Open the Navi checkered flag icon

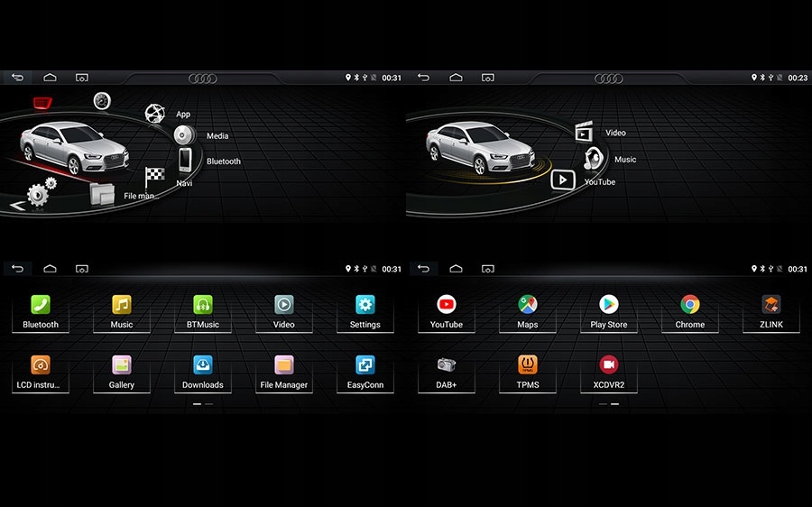click(x=153, y=177)
